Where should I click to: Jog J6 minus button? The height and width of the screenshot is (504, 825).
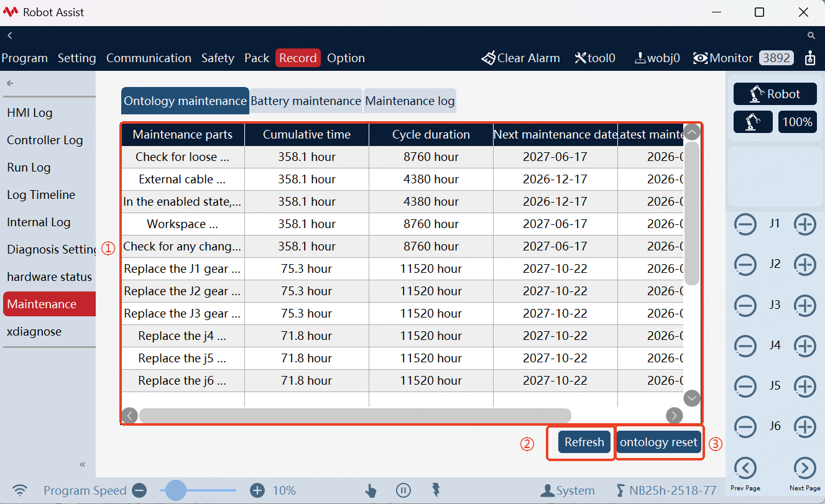point(745,427)
